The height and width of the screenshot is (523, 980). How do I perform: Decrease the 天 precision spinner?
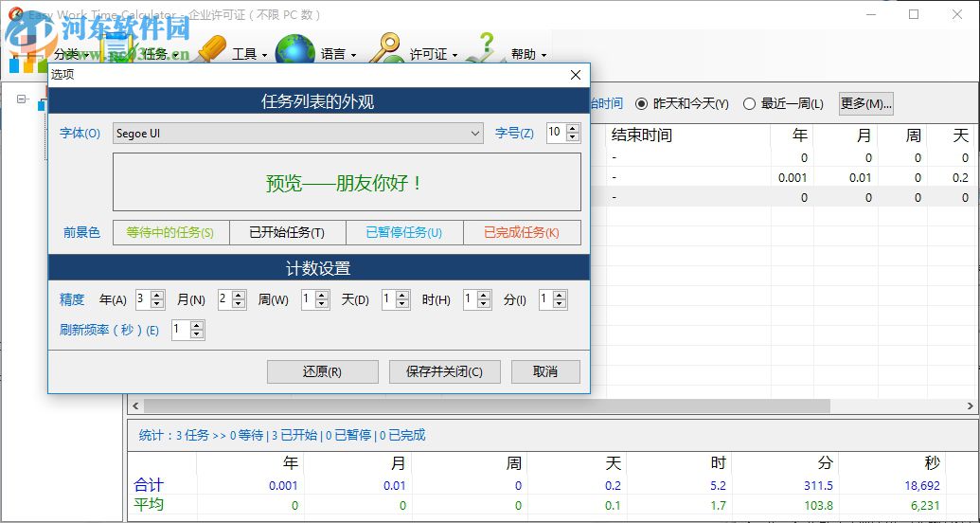coord(403,304)
